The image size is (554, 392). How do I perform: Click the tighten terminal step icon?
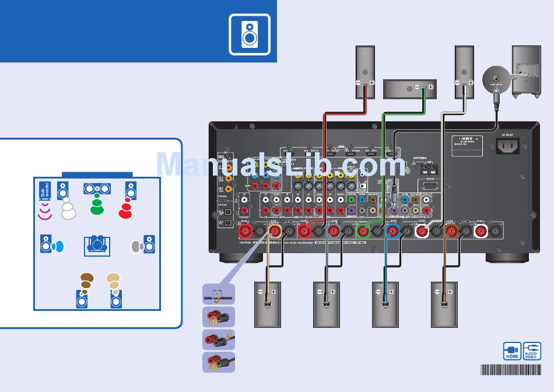pyautogui.click(x=218, y=362)
